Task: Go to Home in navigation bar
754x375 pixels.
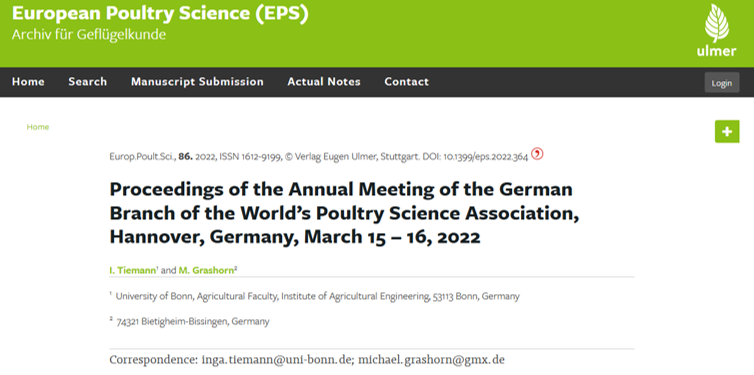Action: [28, 82]
